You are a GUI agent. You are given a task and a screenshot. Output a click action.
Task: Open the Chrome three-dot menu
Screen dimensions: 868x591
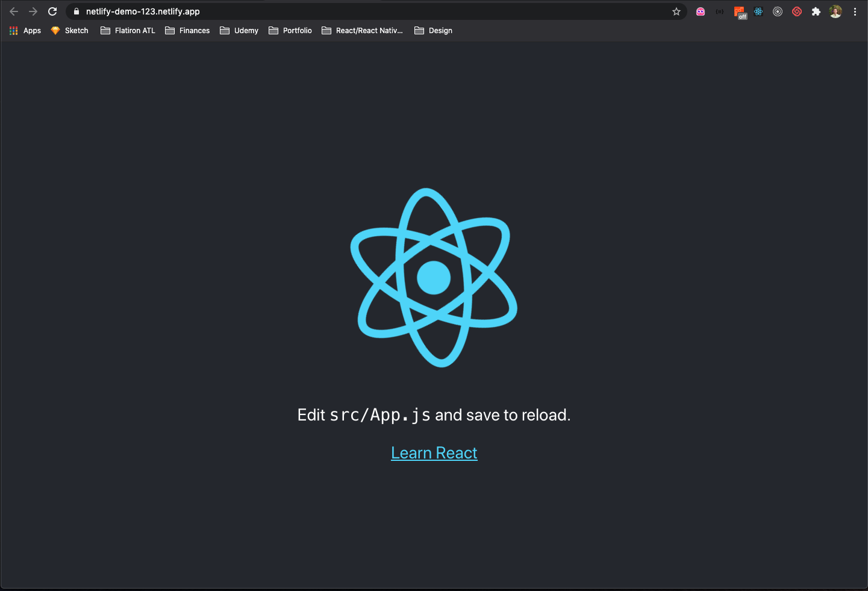855,11
